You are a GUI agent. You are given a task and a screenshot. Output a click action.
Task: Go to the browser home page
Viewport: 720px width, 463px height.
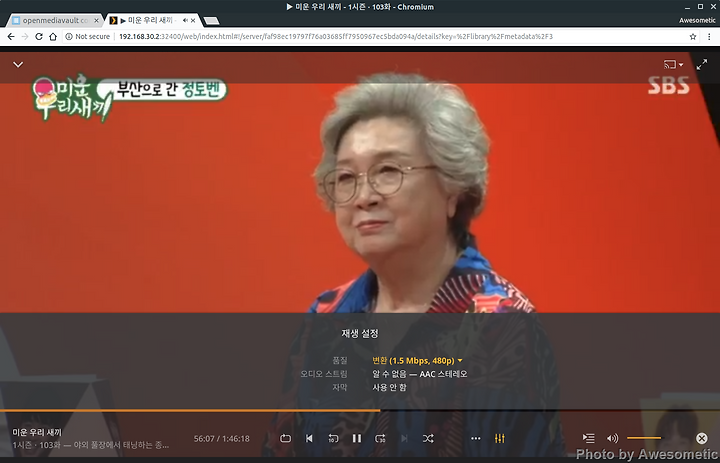tap(53, 36)
